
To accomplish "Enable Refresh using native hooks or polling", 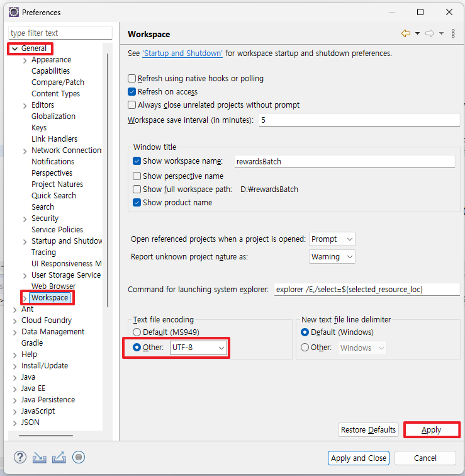I will (x=132, y=79).
